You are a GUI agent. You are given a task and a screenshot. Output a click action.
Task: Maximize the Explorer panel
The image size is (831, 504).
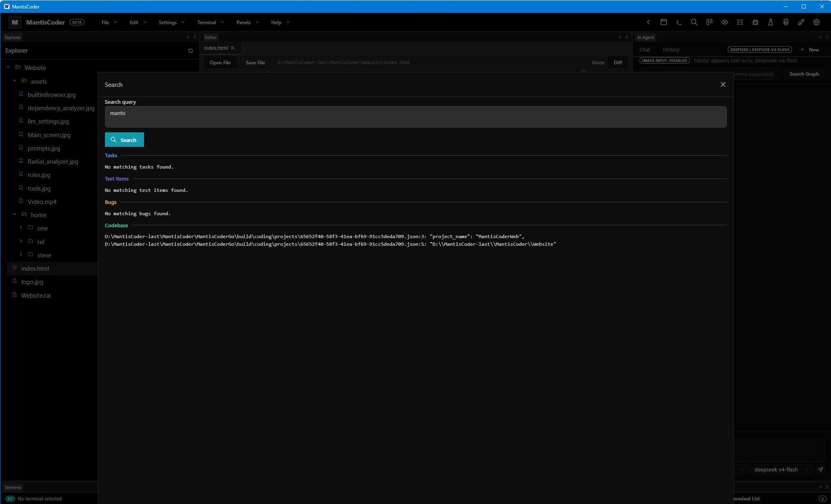coord(195,37)
